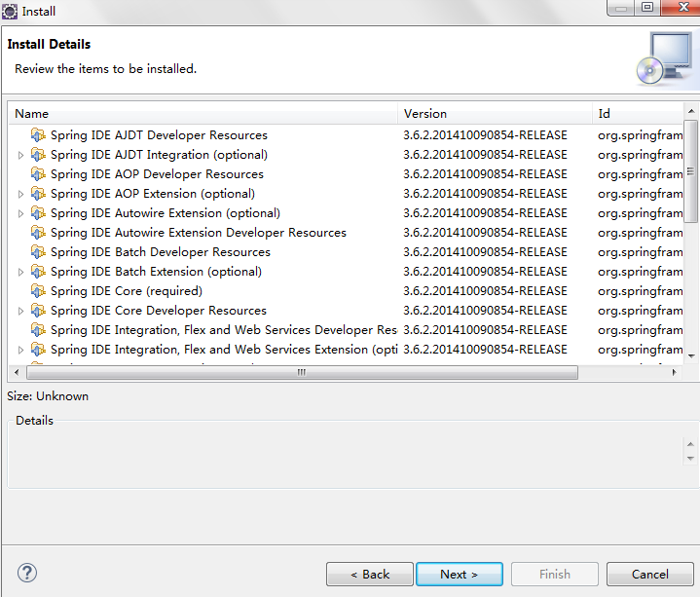Sort by the Name column header
The width and height of the screenshot is (700, 597).
coord(203,113)
